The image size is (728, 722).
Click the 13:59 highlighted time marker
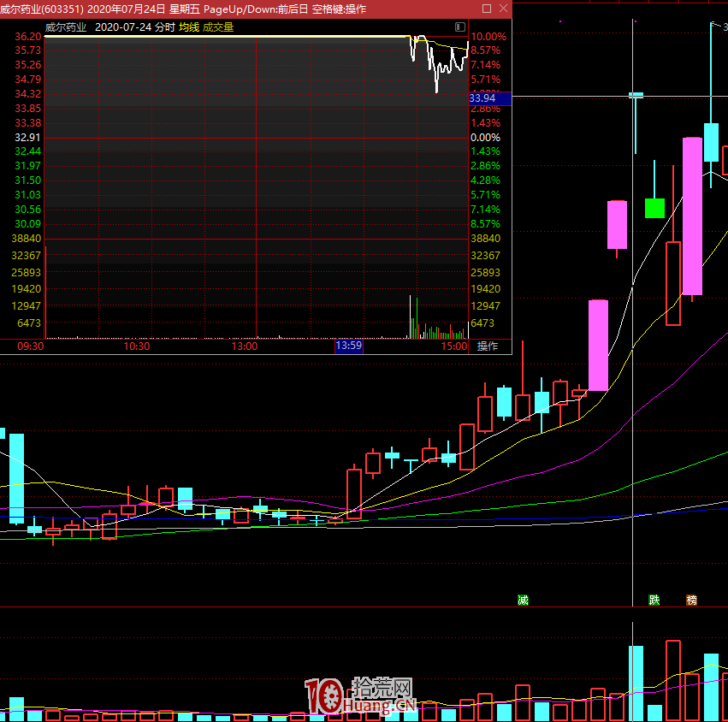pos(348,346)
